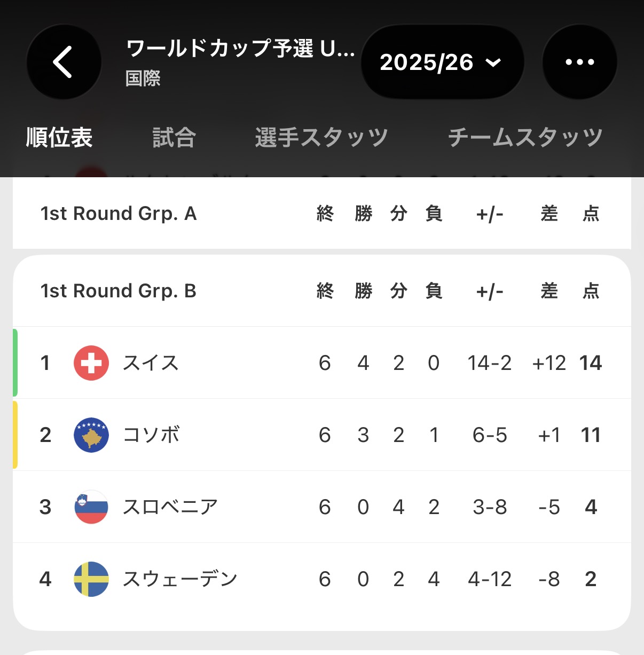The image size is (644, 655).
Task: Tap the 1st Round Grp. A header
Action: tap(119, 214)
